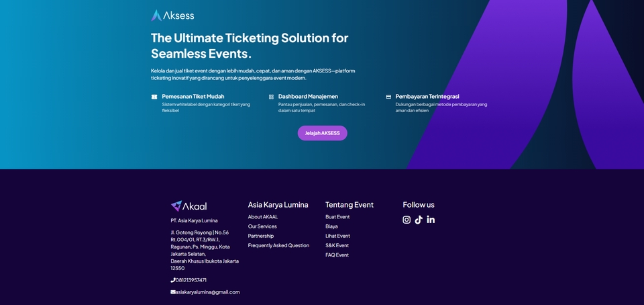The width and height of the screenshot is (644, 305).
Task: Open Frequently Asked Question link
Action: coord(278,245)
